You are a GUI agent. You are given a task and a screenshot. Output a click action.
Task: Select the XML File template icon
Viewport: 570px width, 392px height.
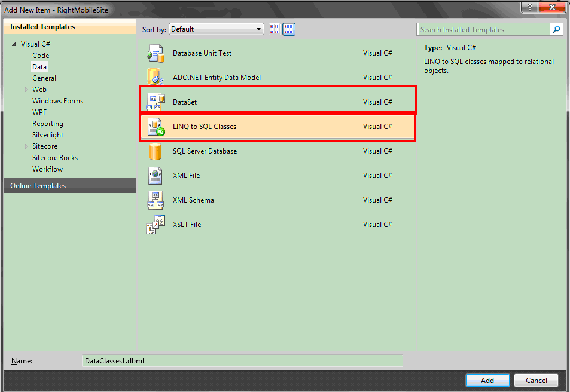pyautogui.click(x=156, y=176)
